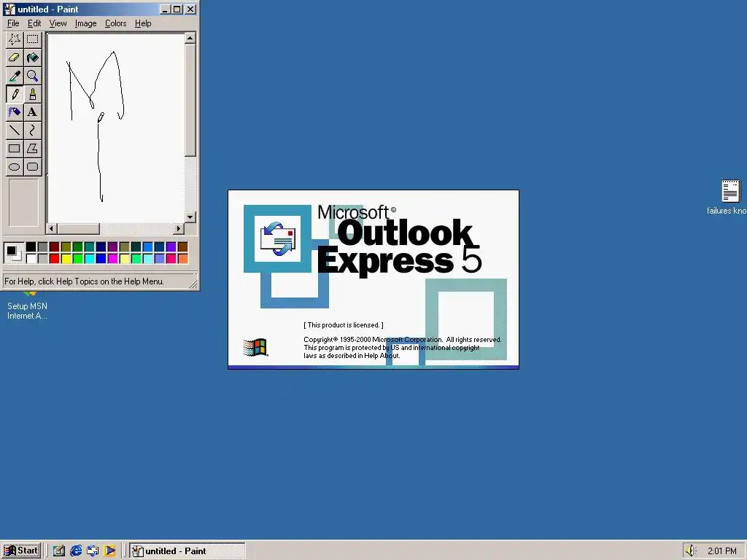Open the Edit menu
747x560 pixels.
pos(34,23)
